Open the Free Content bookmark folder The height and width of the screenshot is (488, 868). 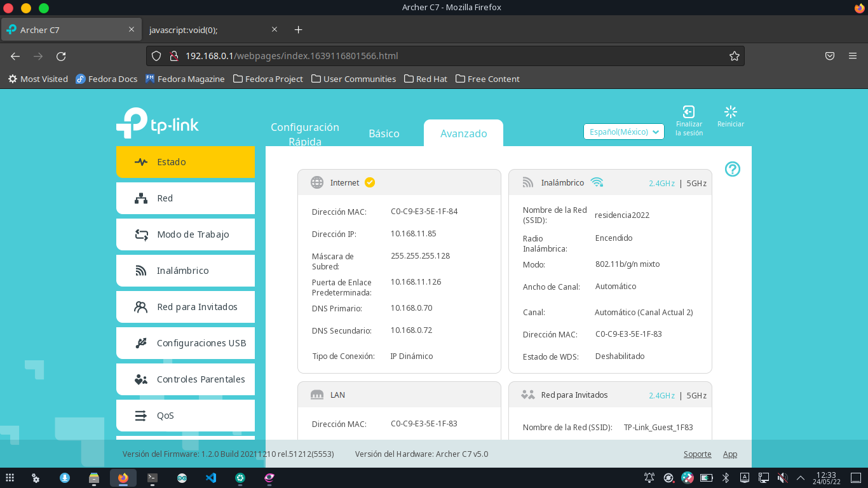(x=487, y=79)
